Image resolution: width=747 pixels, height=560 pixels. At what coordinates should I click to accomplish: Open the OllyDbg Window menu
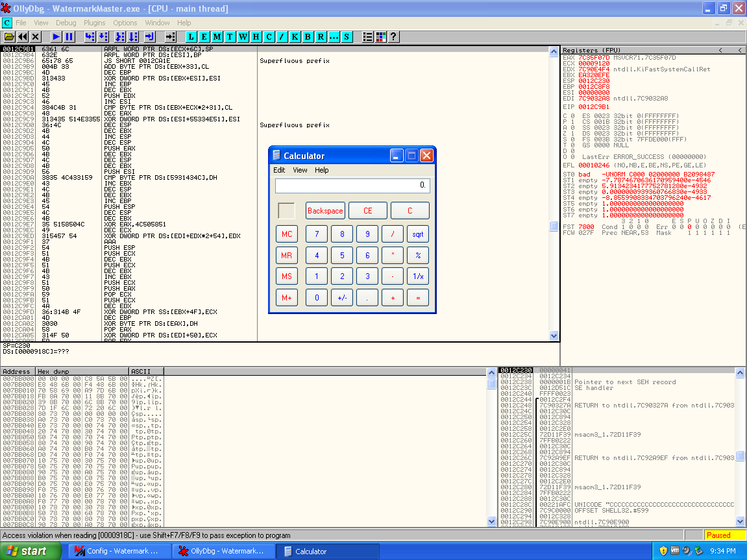pos(157,23)
